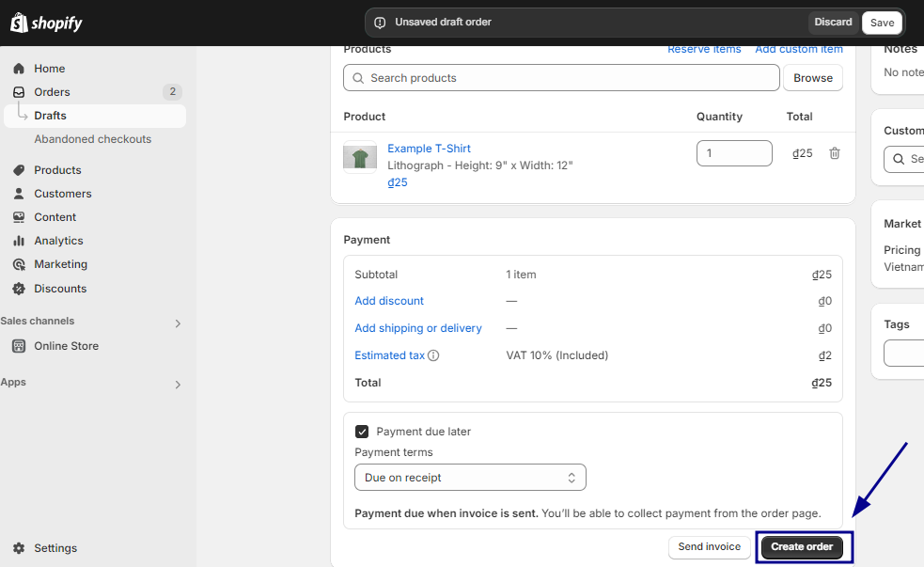The height and width of the screenshot is (567, 924).
Task: Delete Example T-Shirt with trash icon
Action: 835,153
